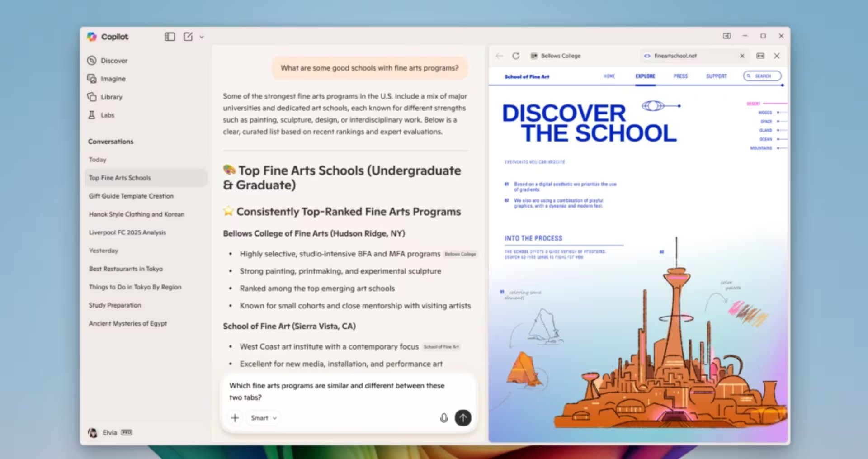This screenshot has height=459, width=868.
Task: Click the SEARCH field on the webpage
Action: (762, 76)
